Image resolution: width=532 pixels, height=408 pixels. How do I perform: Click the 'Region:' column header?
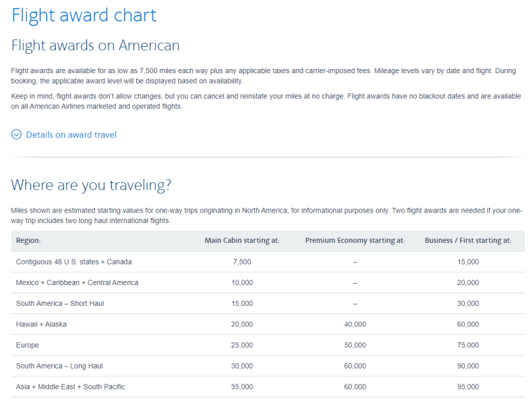pyautogui.click(x=28, y=241)
